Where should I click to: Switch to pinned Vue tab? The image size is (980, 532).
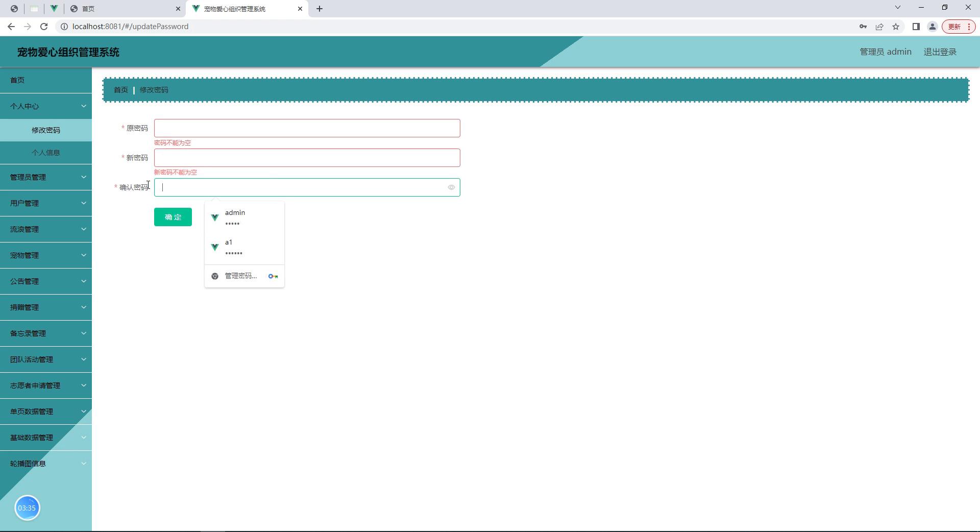pos(54,9)
